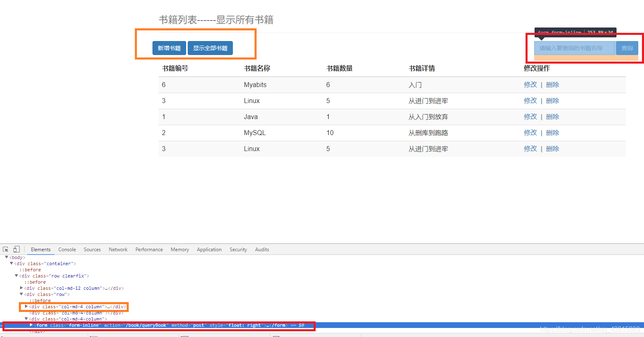Open the Memory tab
644x337 pixels.
tap(180, 249)
